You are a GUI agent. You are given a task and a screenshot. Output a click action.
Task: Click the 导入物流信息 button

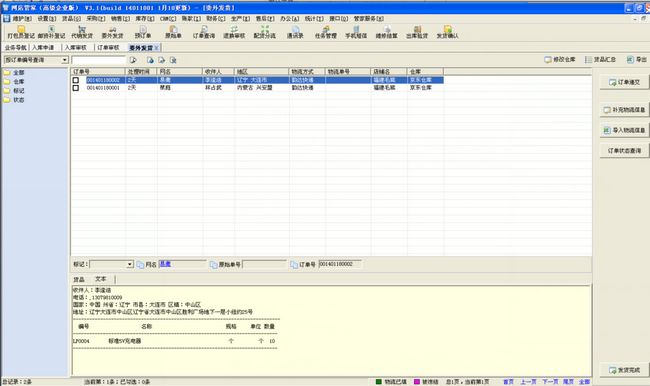pyautogui.click(x=624, y=130)
